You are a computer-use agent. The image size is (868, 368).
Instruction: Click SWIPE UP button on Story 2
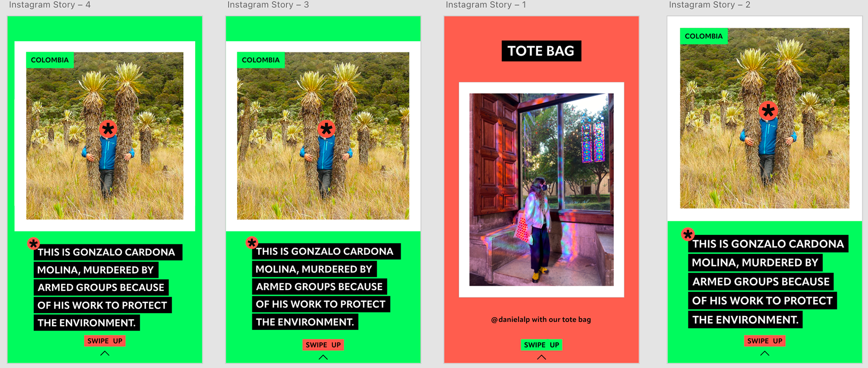pos(765,341)
